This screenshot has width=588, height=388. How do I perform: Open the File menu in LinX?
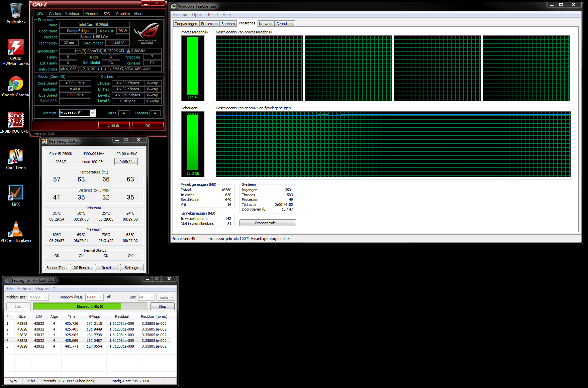10,289
